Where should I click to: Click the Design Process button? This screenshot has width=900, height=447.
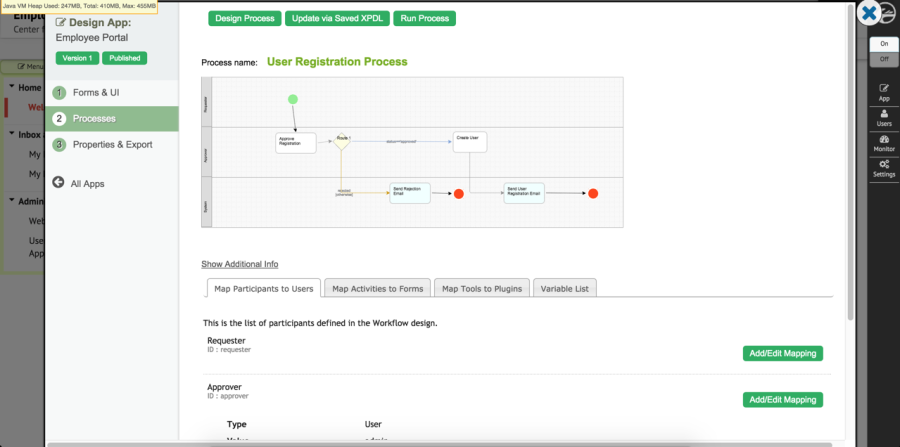tap(244, 19)
